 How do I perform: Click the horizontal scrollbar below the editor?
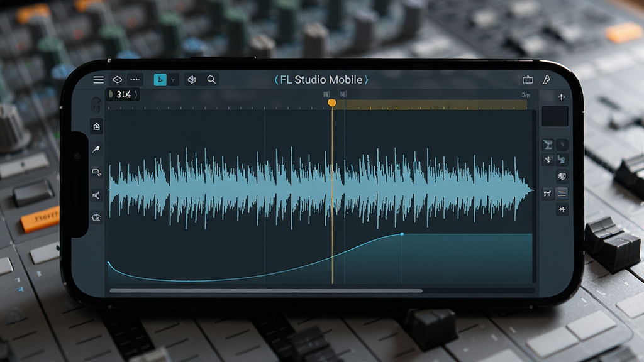tap(266, 290)
